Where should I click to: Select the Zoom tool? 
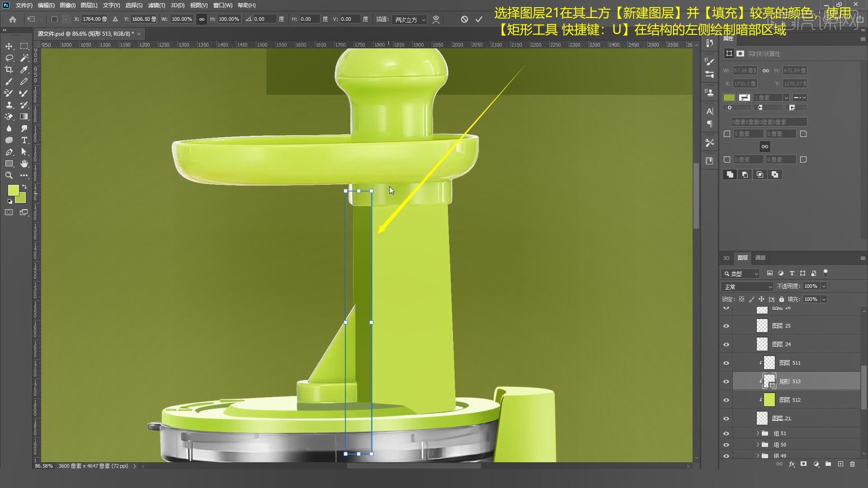9,175
